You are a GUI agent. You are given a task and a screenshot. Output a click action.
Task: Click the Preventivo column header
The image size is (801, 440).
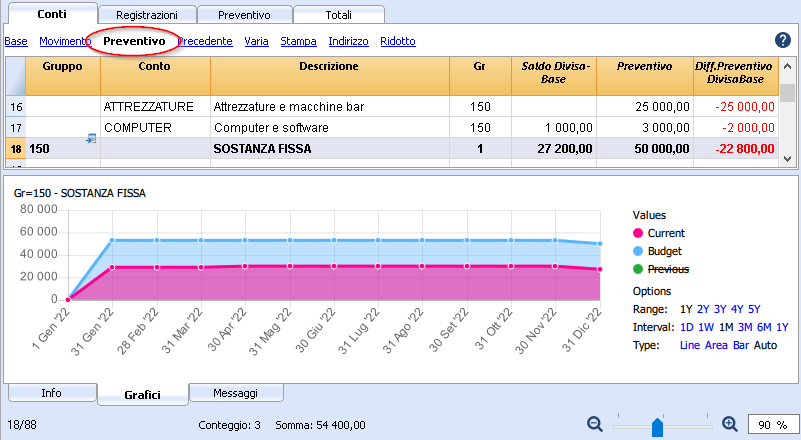tap(645, 76)
